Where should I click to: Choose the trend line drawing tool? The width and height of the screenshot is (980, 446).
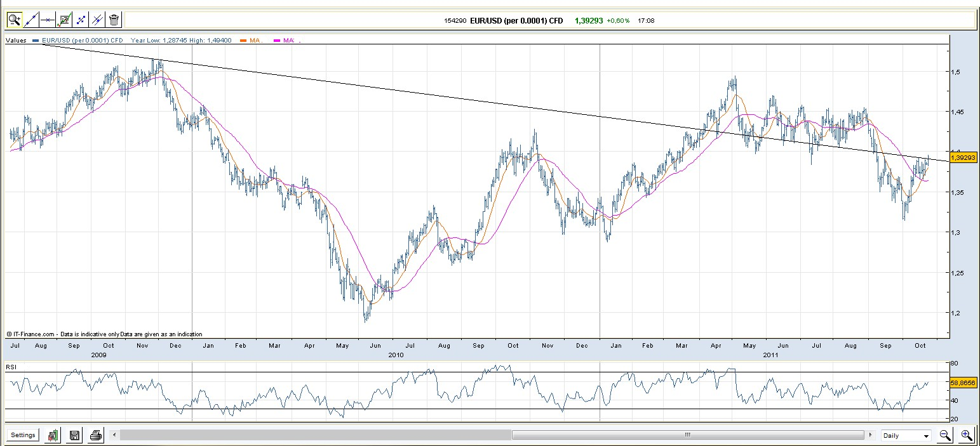[x=31, y=20]
